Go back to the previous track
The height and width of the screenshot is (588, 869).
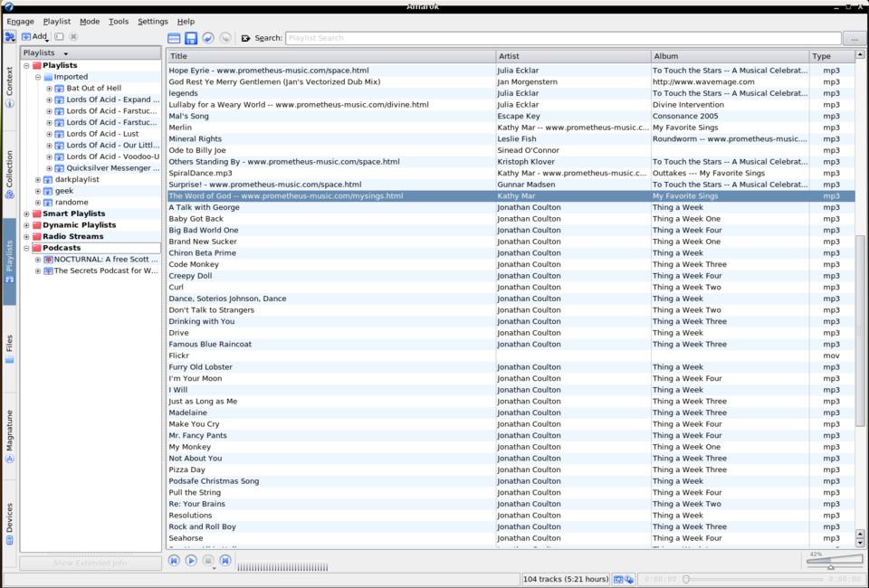pos(174,561)
